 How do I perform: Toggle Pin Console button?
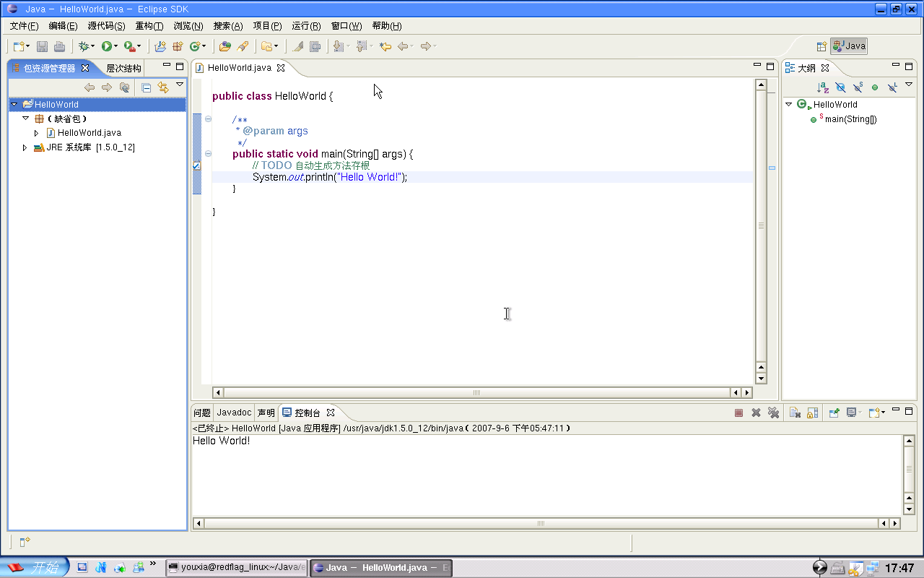pyautogui.click(x=834, y=413)
